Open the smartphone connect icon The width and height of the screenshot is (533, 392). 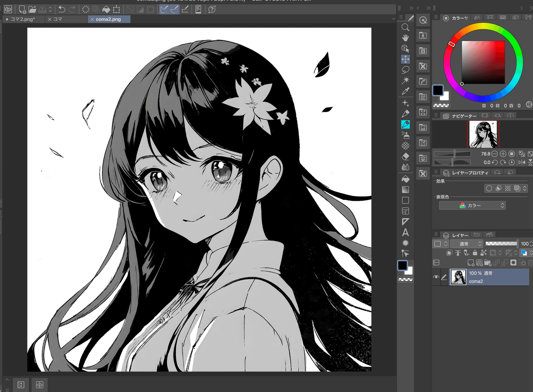[199, 9]
